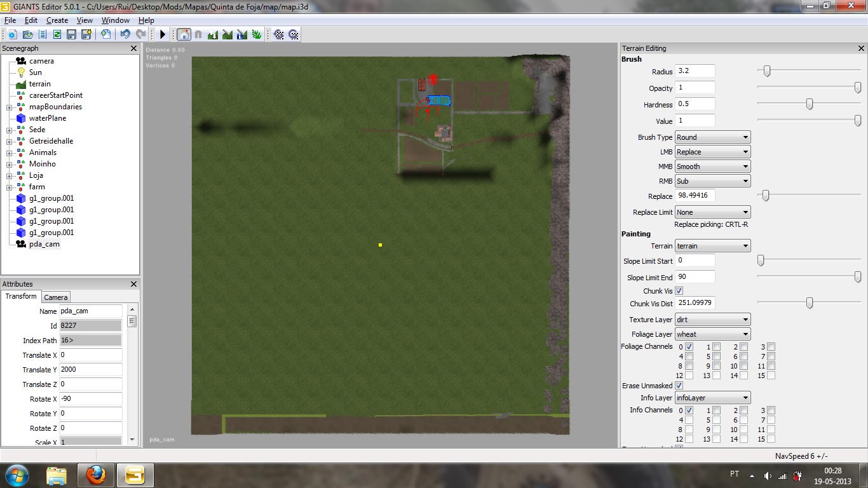Select the terrain info layer paint icon

pyautogui.click(x=242, y=34)
